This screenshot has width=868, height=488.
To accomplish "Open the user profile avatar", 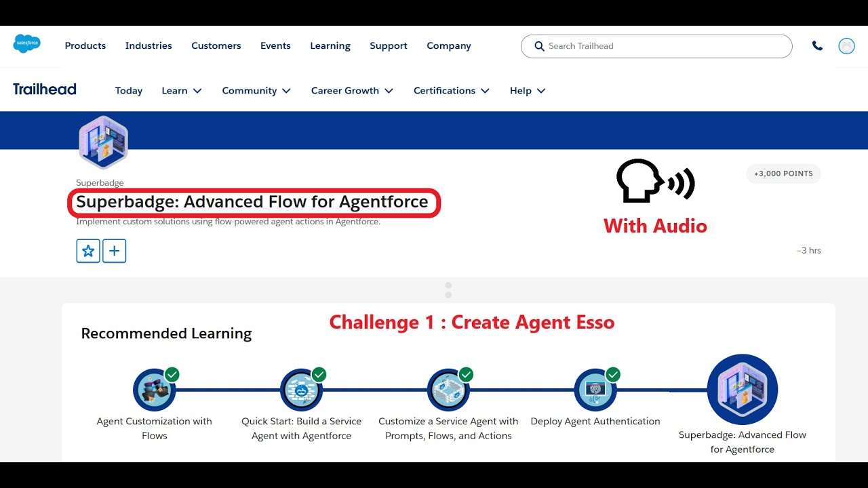I will point(846,46).
